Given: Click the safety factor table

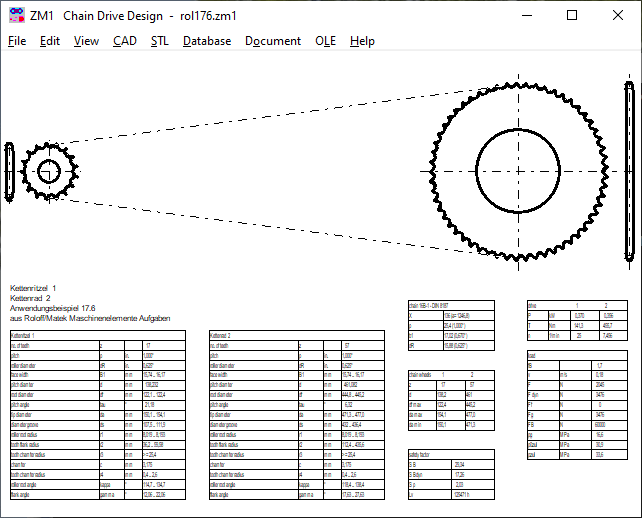Looking at the screenshot, I should 451,481.
